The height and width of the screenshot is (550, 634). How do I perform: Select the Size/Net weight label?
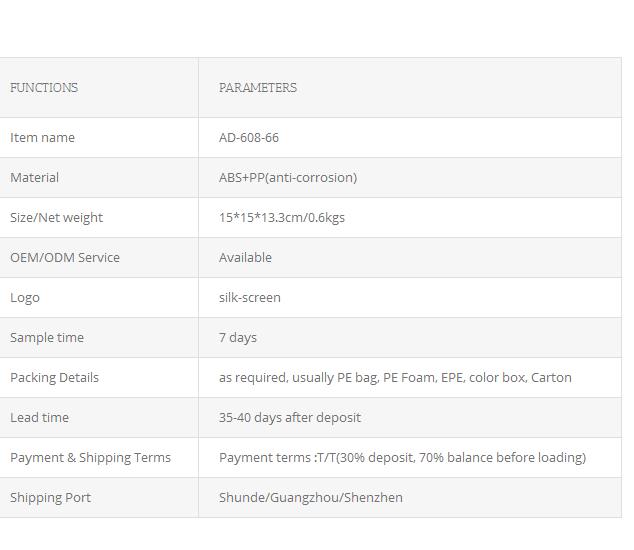57,218
